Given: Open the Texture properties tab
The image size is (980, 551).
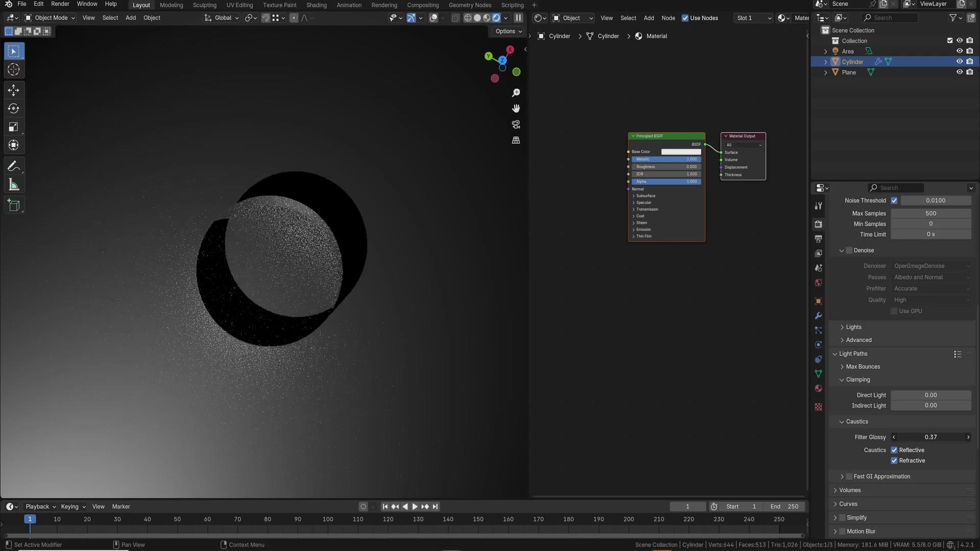Looking at the screenshot, I should 819,407.
